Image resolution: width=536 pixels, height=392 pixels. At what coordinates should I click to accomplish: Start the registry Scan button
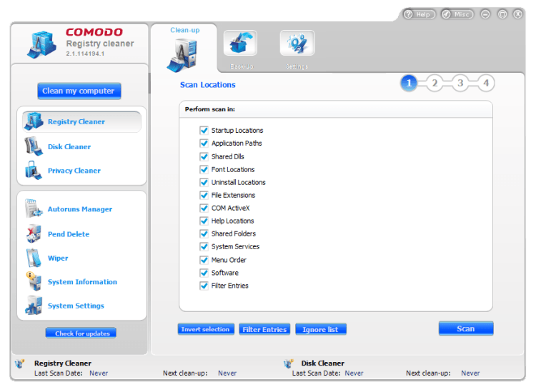point(466,328)
